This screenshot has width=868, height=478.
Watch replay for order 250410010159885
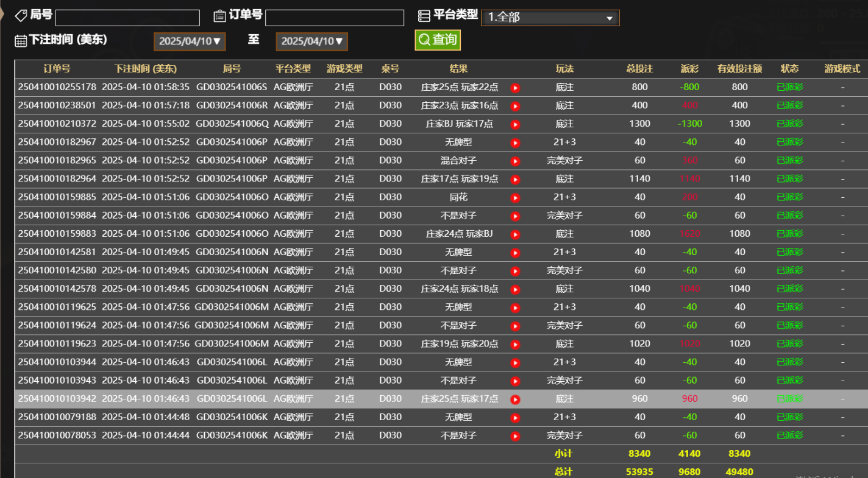(x=515, y=198)
